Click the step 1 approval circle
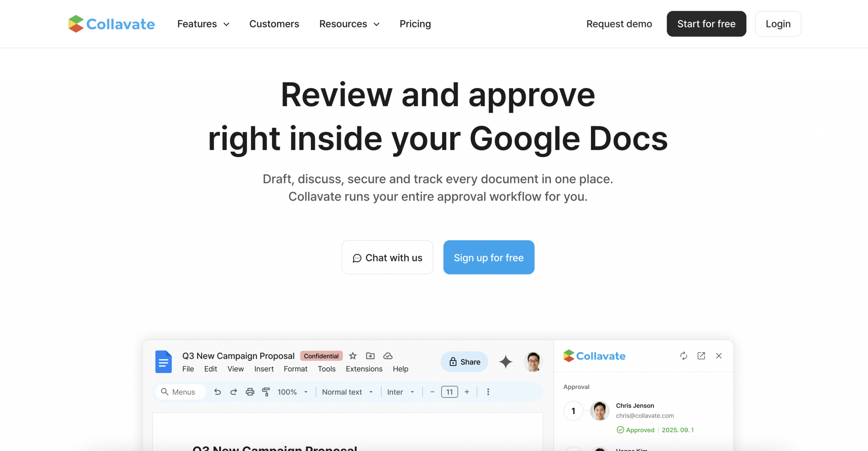The height and width of the screenshot is (451, 868). point(573,411)
